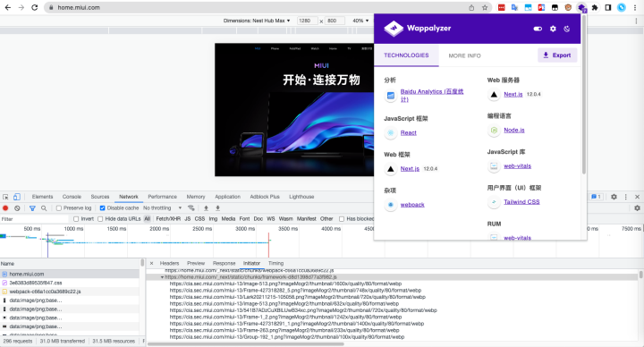Open network search magnifier icon
644x347 pixels.
[44, 208]
